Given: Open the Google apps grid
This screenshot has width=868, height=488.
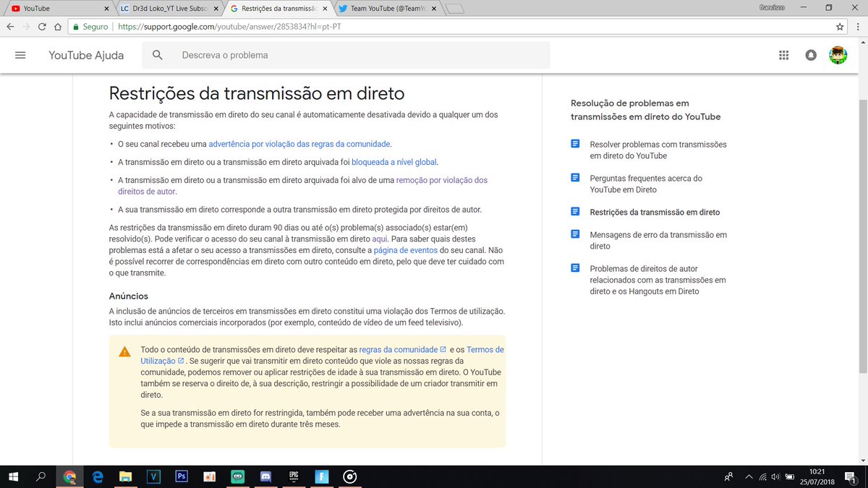Looking at the screenshot, I should tap(783, 55).
